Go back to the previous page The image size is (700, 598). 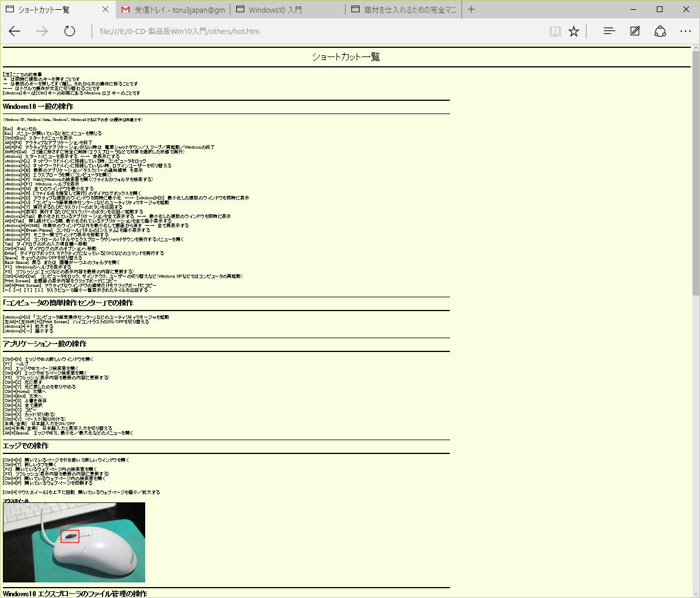coord(15,31)
